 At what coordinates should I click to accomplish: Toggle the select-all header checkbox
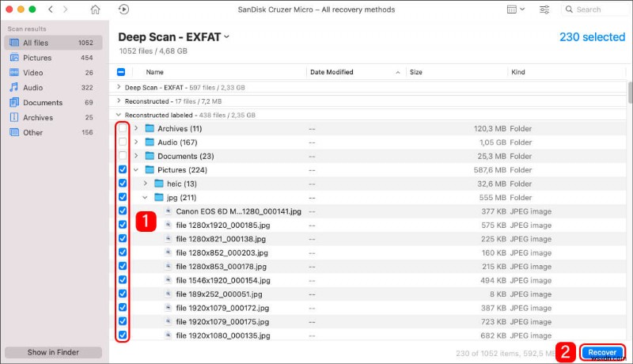(x=121, y=72)
